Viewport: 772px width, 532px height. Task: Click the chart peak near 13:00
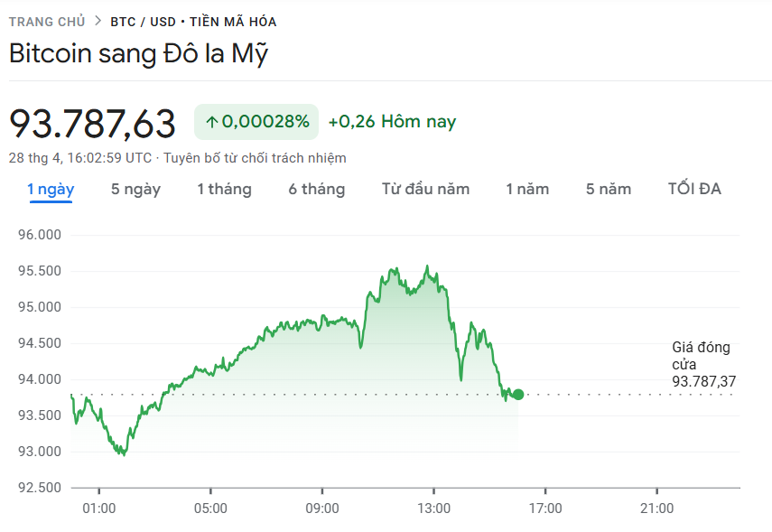tap(428, 266)
